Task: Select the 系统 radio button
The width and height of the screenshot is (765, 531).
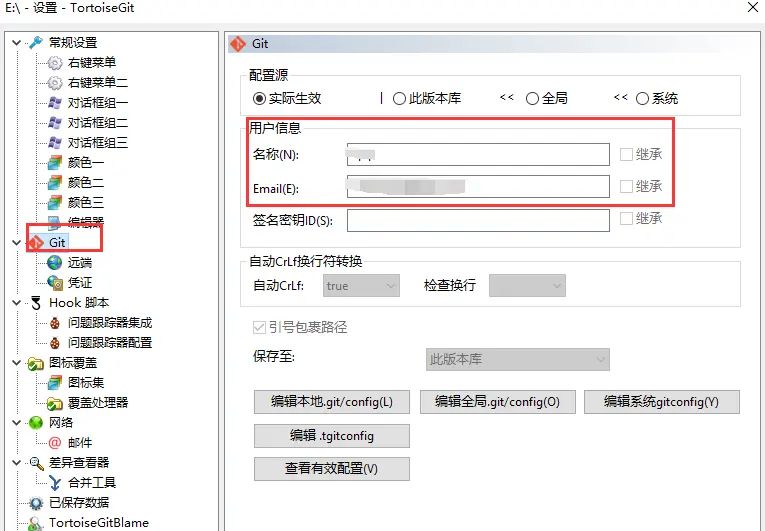Action: click(x=642, y=99)
